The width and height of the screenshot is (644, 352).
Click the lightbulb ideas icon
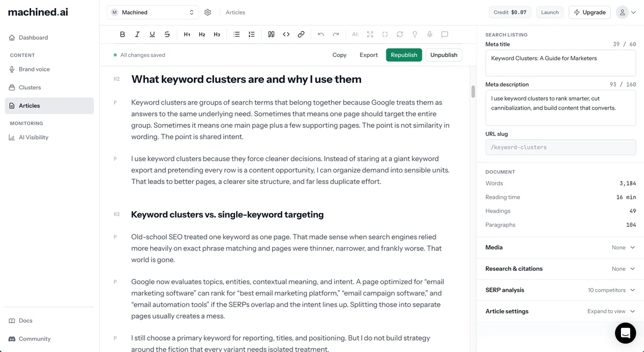[415, 34]
